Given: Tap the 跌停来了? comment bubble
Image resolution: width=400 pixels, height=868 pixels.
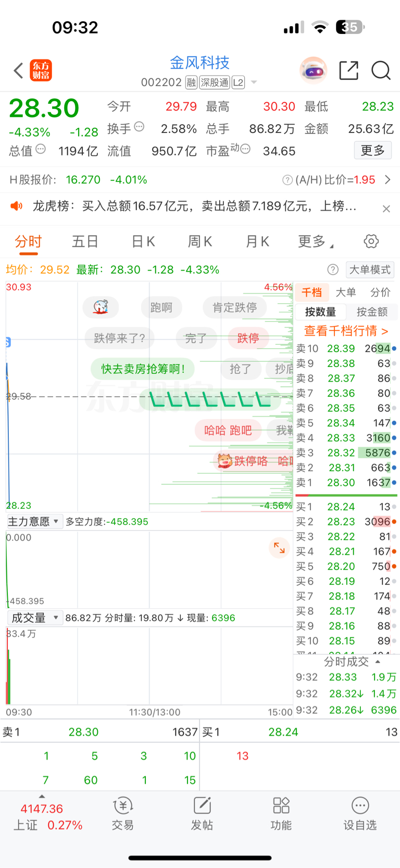Looking at the screenshot, I should coord(119,338).
